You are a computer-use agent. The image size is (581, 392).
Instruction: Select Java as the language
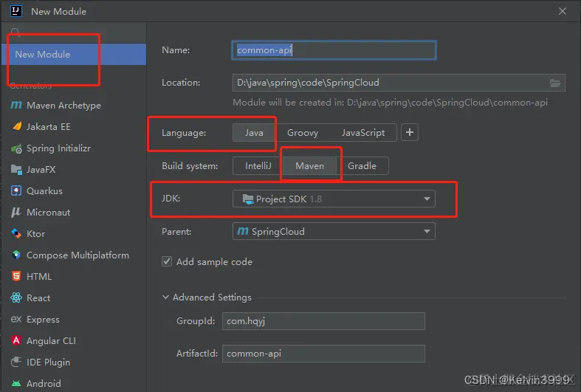tap(254, 133)
